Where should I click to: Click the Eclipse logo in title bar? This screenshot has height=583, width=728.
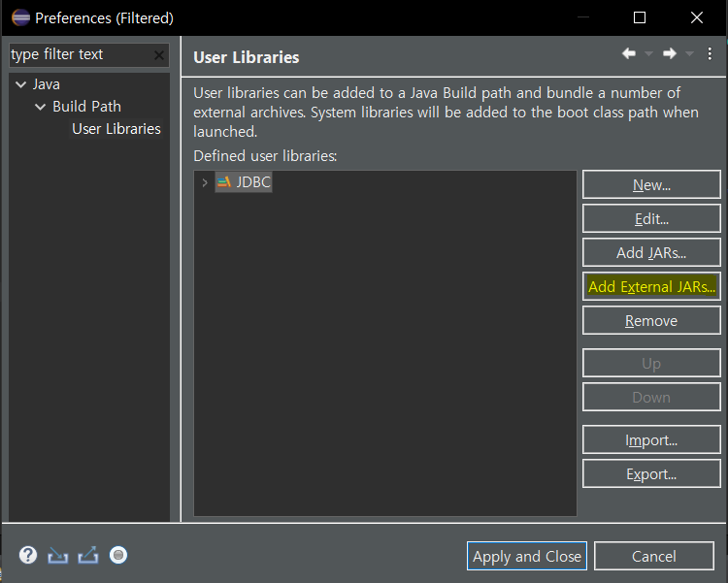(x=21, y=17)
